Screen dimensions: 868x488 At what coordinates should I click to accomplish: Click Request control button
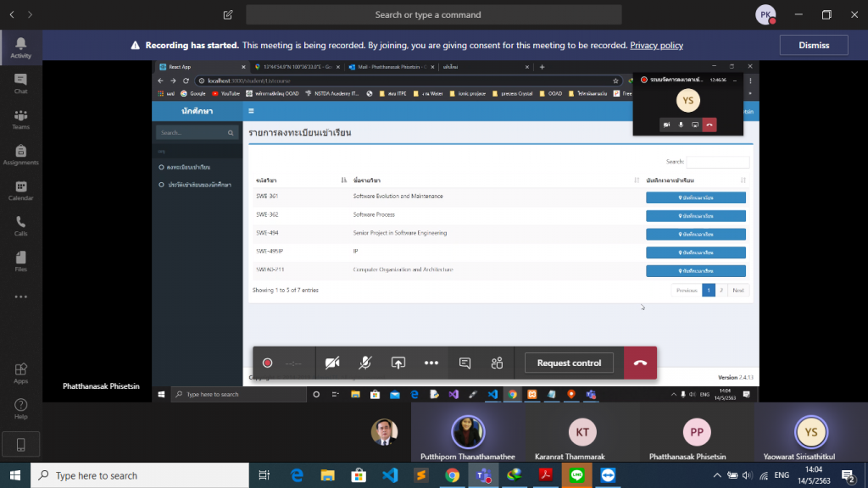click(x=569, y=363)
